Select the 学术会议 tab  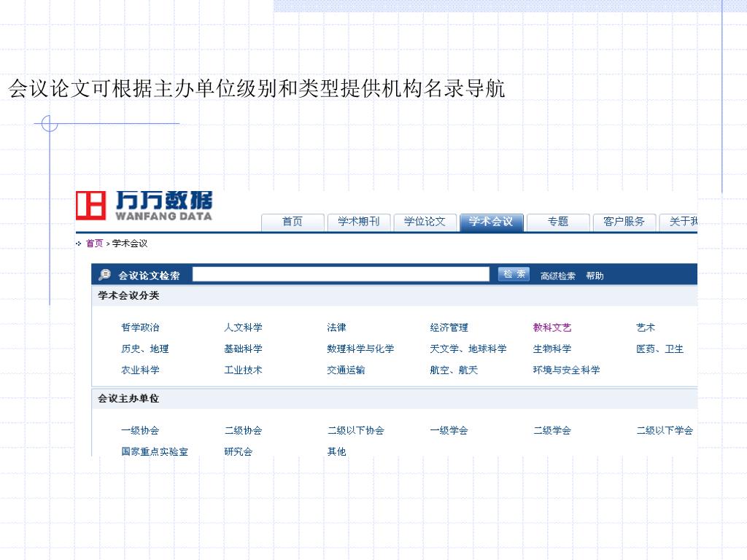click(491, 222)
